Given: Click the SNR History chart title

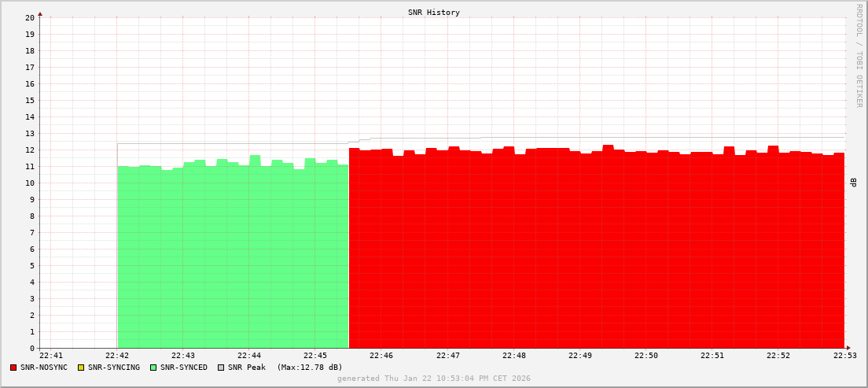Looking at the screenshot, I should tap(434, 13).
